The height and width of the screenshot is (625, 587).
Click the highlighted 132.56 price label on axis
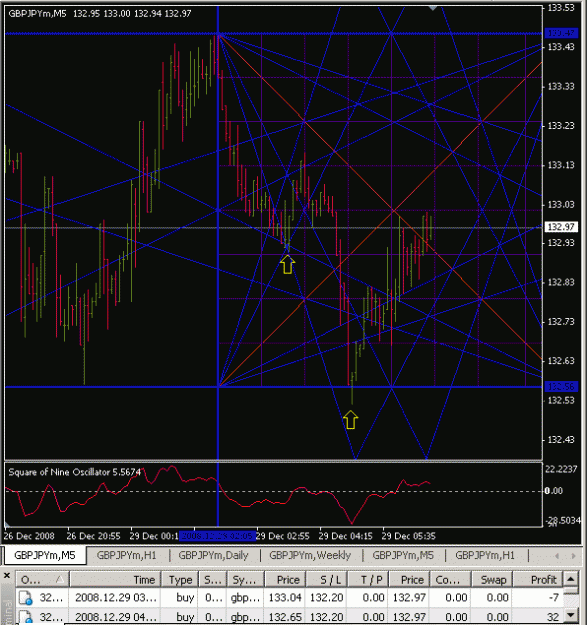click(x=561, y=386)
